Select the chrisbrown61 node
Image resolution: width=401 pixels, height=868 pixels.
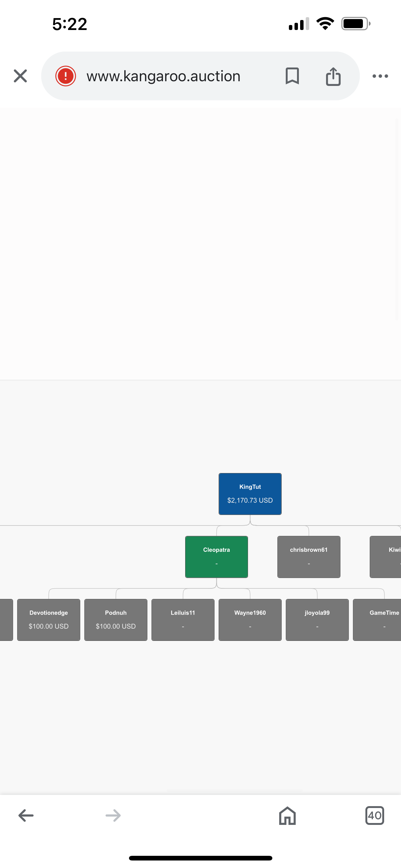tap(309, 557)
